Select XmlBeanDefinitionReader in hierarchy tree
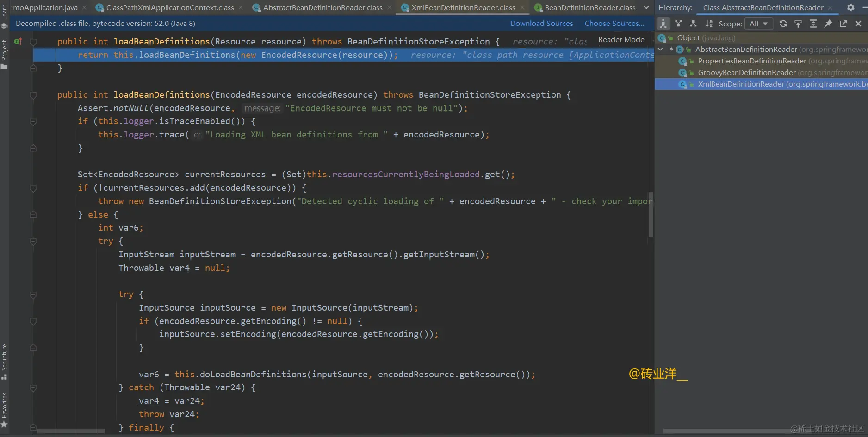The height and width of the screenshot is (437, 868). [x=761, y=84]
